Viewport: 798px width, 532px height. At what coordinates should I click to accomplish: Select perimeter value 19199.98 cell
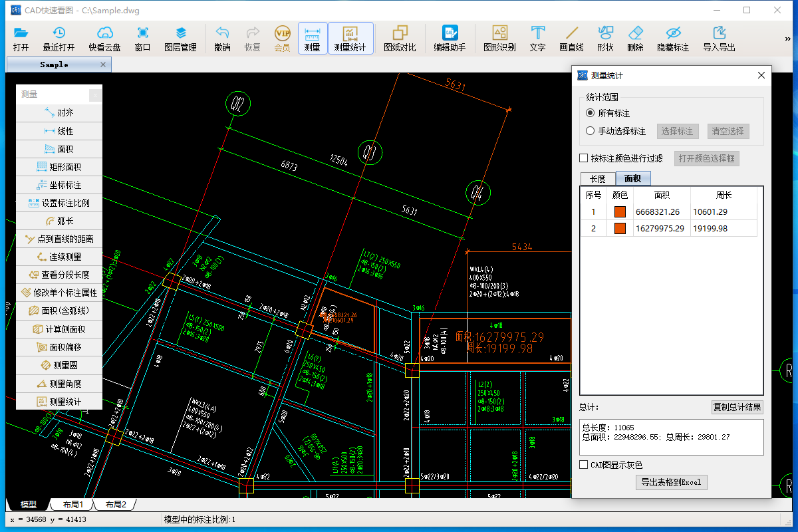point(724,228)
